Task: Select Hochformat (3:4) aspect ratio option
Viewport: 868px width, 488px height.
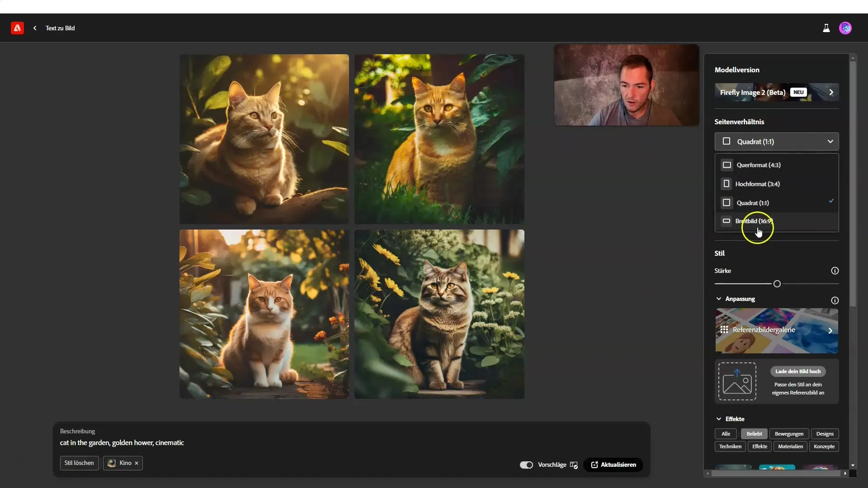Action: pos(758,183)
